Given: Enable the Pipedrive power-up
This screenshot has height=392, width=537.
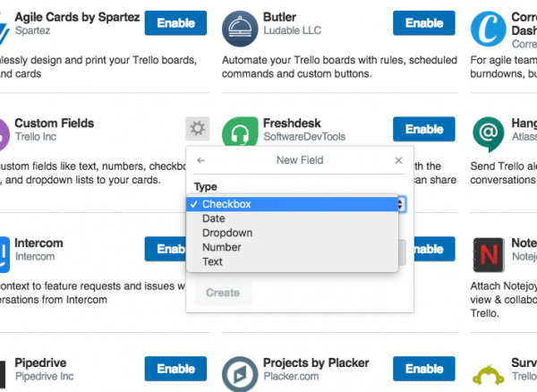Looking at the screenshot, I should click(175, 369).
